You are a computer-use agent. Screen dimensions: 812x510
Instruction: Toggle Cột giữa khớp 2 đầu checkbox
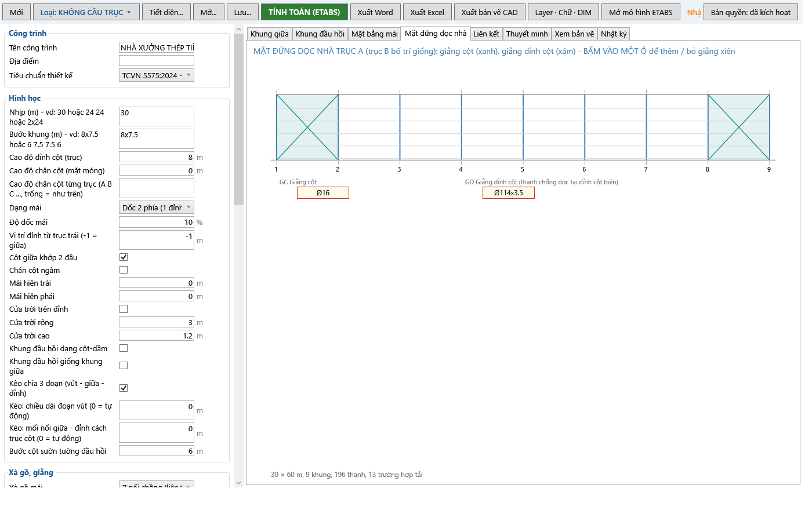(x=124, y=257)
